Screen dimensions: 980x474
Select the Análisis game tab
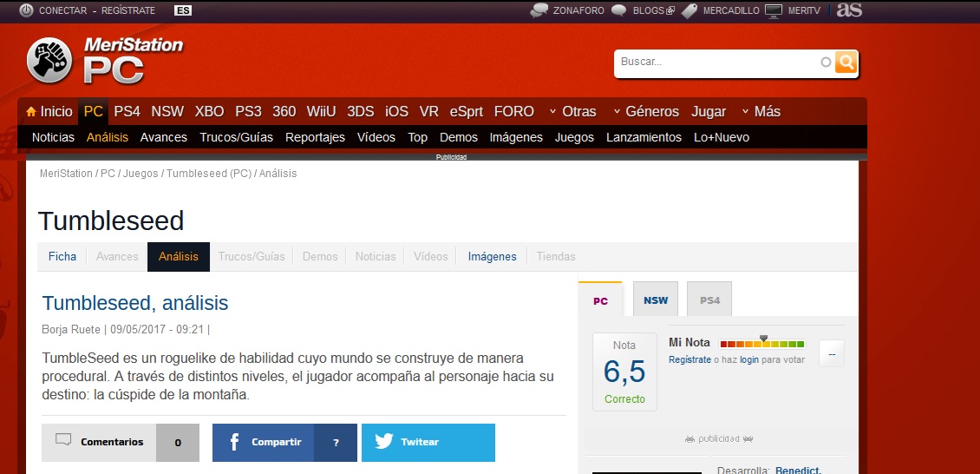[178, 256]
